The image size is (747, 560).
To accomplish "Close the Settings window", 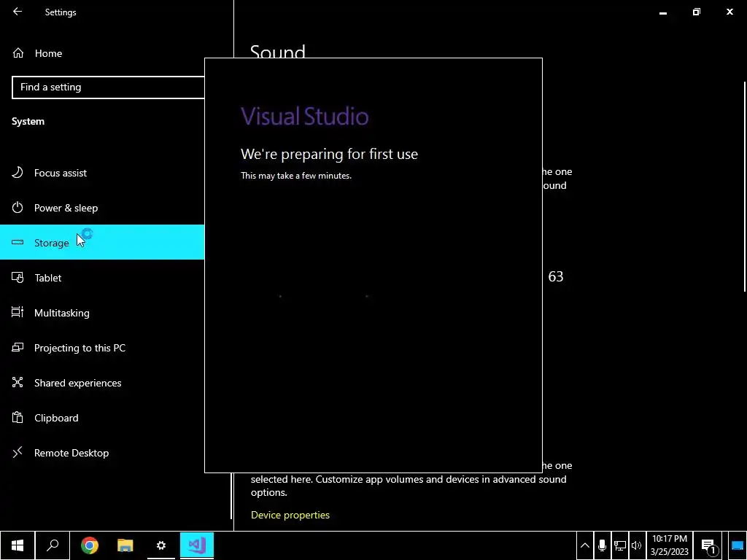I will 729,12.
